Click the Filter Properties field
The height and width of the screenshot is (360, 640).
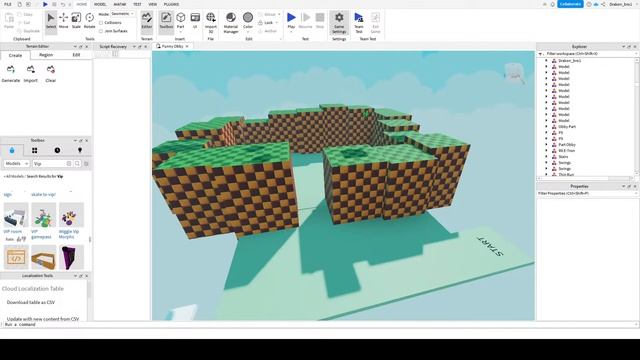pos(587,193)
